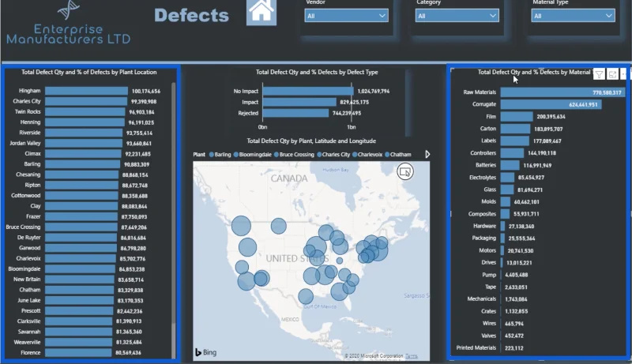Viewport: 632px width, 364px height.
Task: Select the Batteries bar
Action: tap(510, 165)
